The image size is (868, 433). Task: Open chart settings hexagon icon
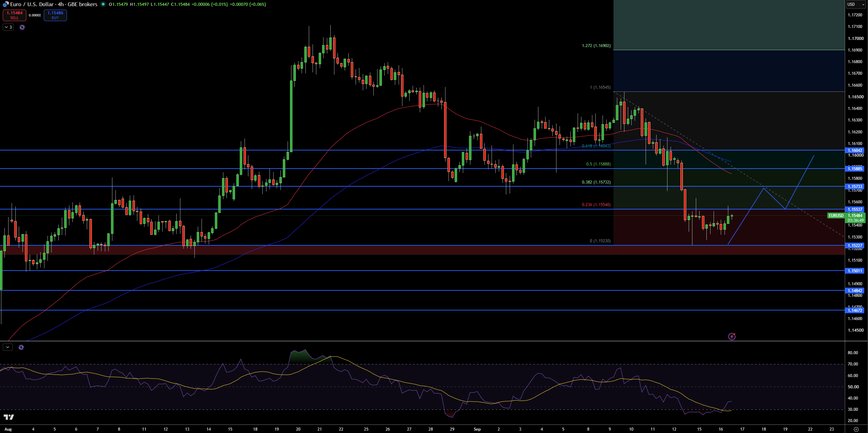(856, 429)
